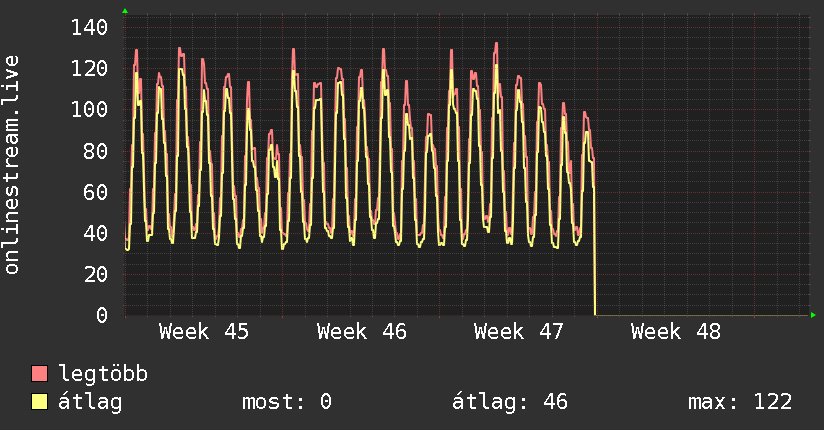Click the 'most: 0' current value

click(x=287, y=402)
